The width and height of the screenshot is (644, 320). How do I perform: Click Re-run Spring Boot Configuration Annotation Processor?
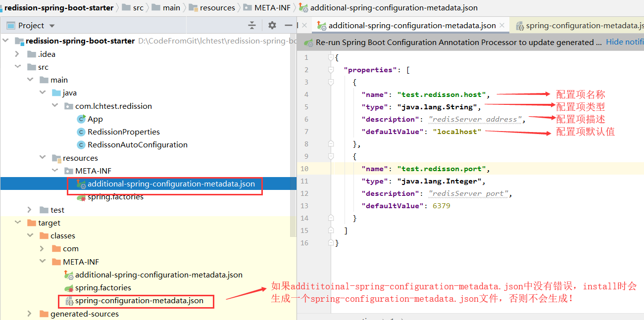(x=459, y=43)
